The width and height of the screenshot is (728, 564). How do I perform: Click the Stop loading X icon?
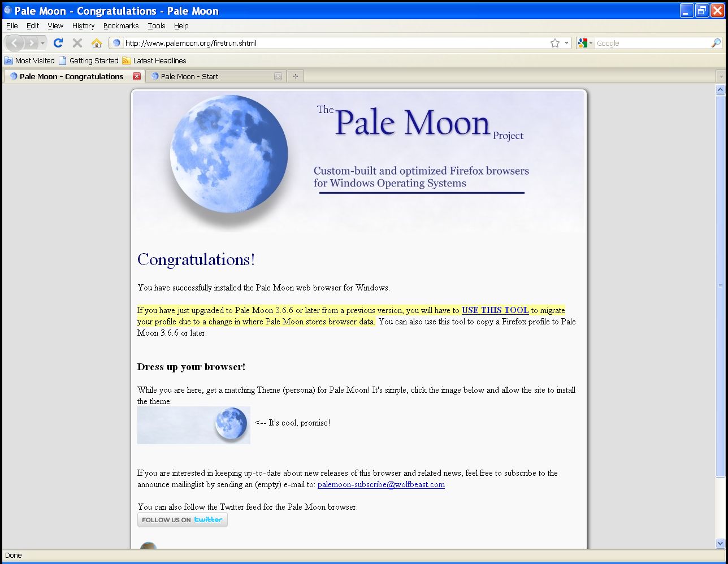(77, 43)
